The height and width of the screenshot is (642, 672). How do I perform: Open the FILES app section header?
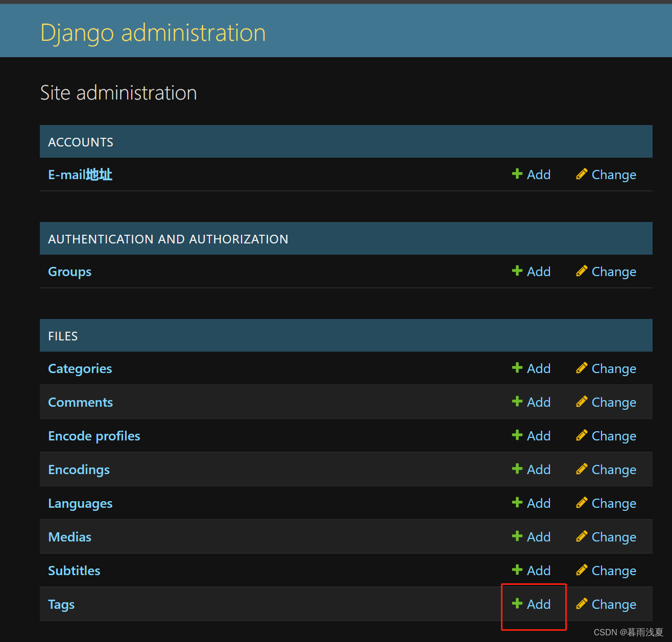coord(63,336)
